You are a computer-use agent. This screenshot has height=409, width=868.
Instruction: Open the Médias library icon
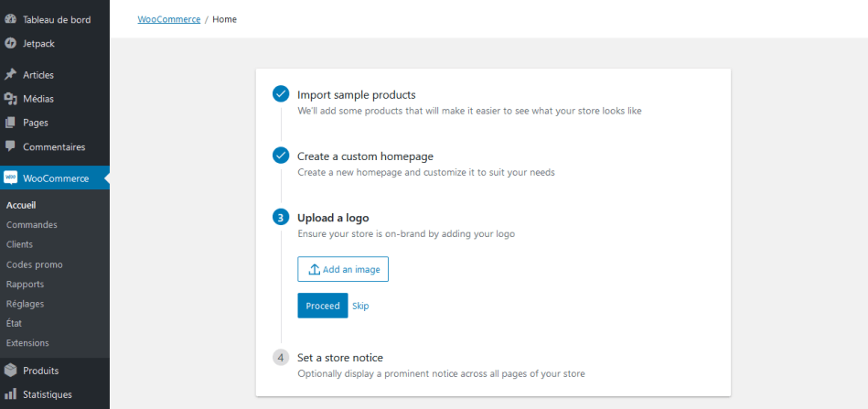[10, 99]
